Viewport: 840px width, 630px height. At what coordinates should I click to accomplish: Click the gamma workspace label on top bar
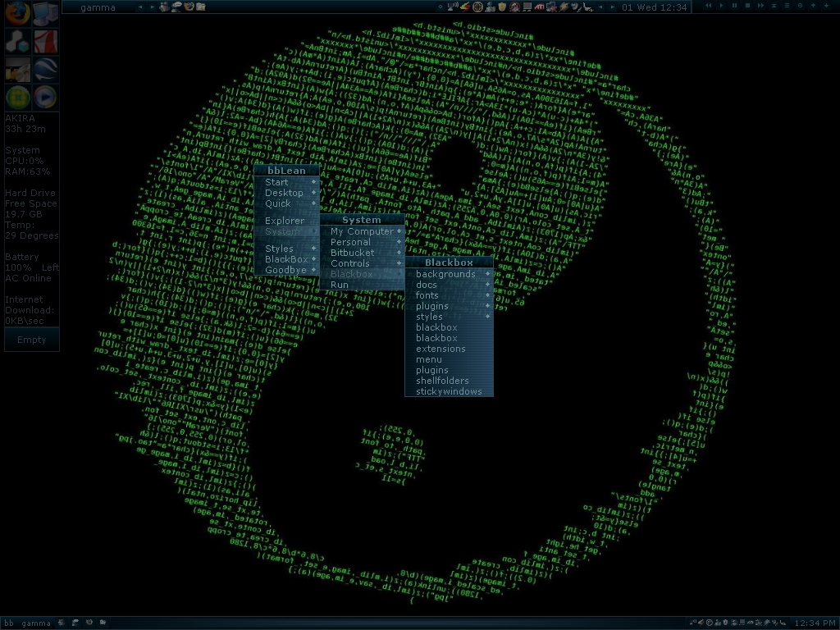coord(98,7)
